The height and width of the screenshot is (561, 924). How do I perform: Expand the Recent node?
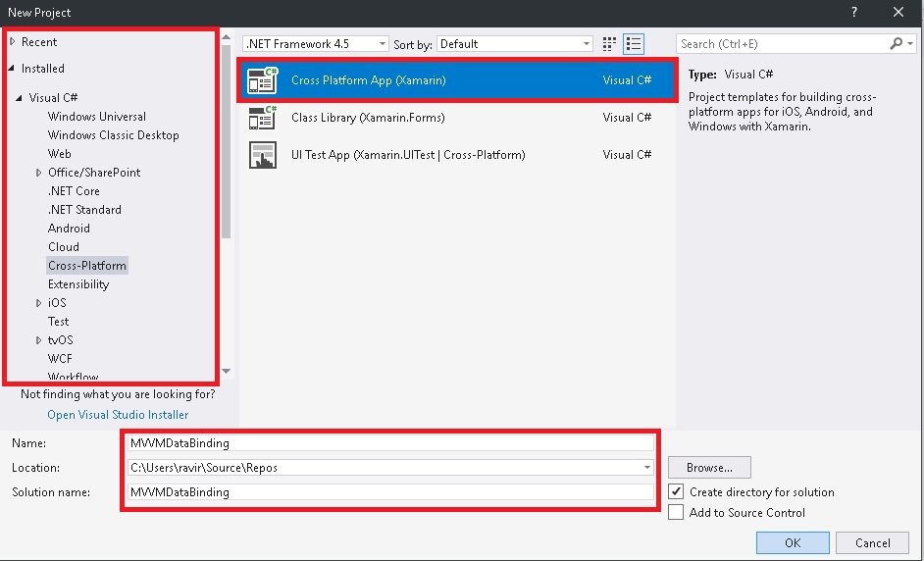point(13,42)
